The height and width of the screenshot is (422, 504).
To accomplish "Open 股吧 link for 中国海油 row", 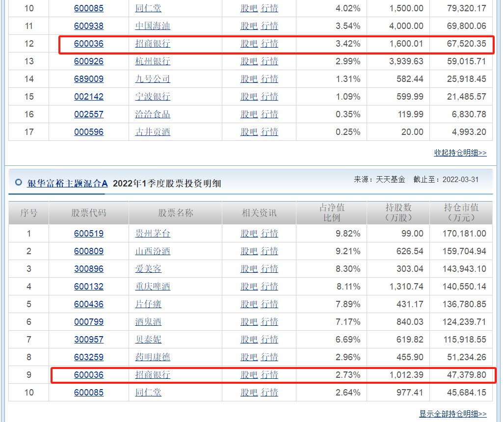I will [x=249, y=26].
